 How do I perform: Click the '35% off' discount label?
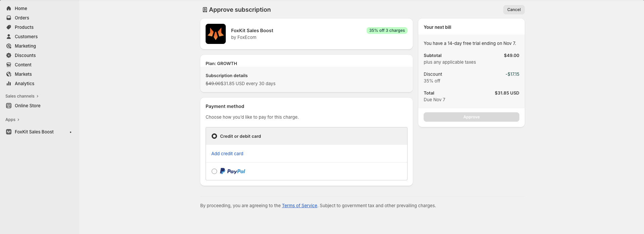(x=432, y=81)
